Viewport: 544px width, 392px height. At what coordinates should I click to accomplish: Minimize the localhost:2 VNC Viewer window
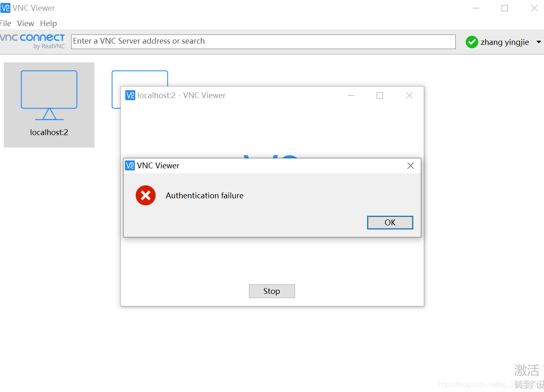click(x=351, y=95)
